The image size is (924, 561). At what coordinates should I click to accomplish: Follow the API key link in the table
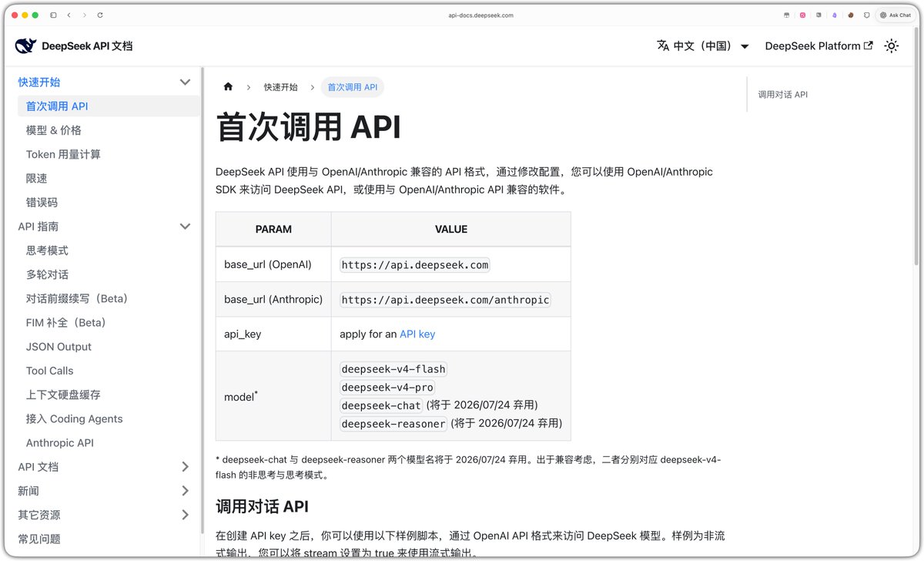(417, 334)
